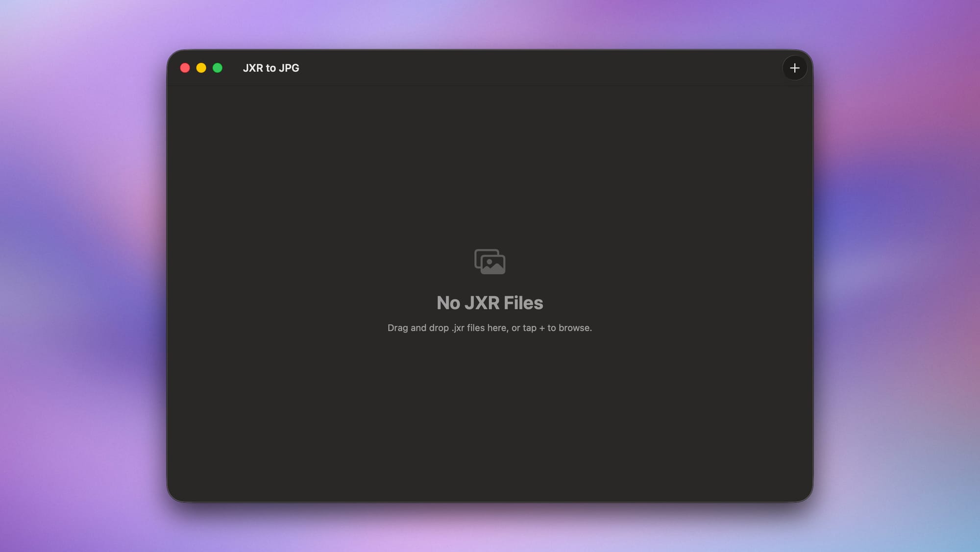Click the 'No JXR Files' heading

coord(490,303)
